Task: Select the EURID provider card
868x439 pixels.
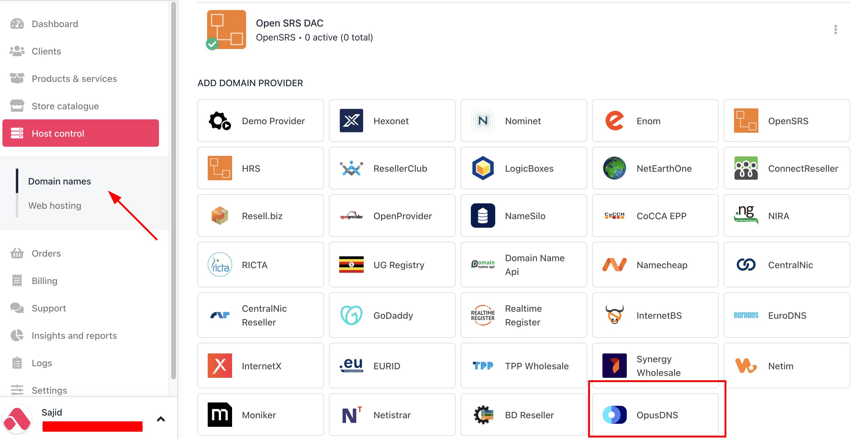Action: (392, 366)
